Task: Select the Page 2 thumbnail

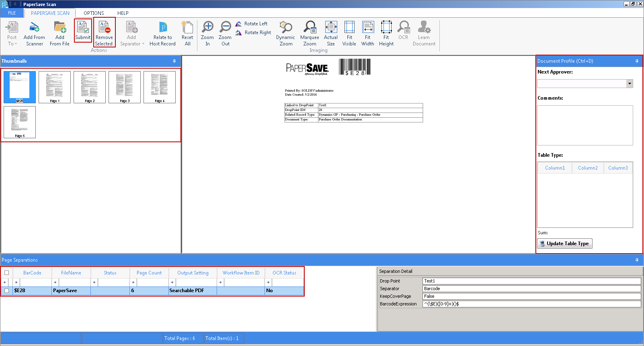Action: [x=90, y=87]
